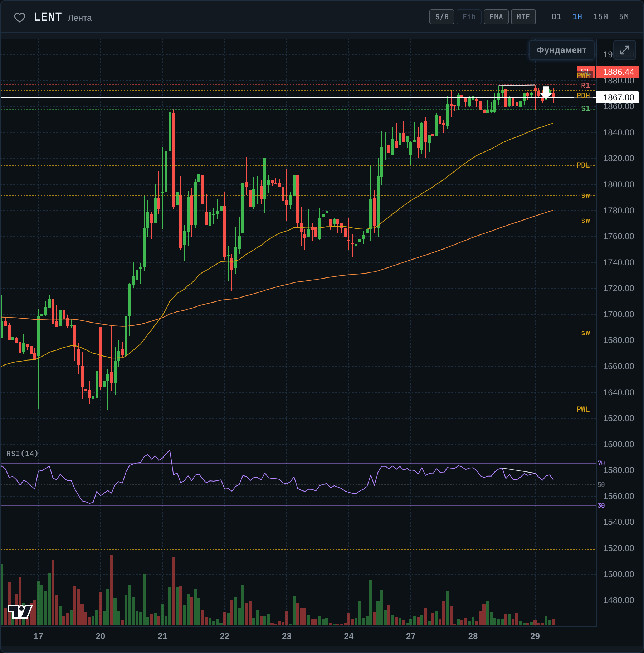The height and width of the screenshot is (653, 644).
Task: Select the 5M timeframe
Action: (624, 17)
